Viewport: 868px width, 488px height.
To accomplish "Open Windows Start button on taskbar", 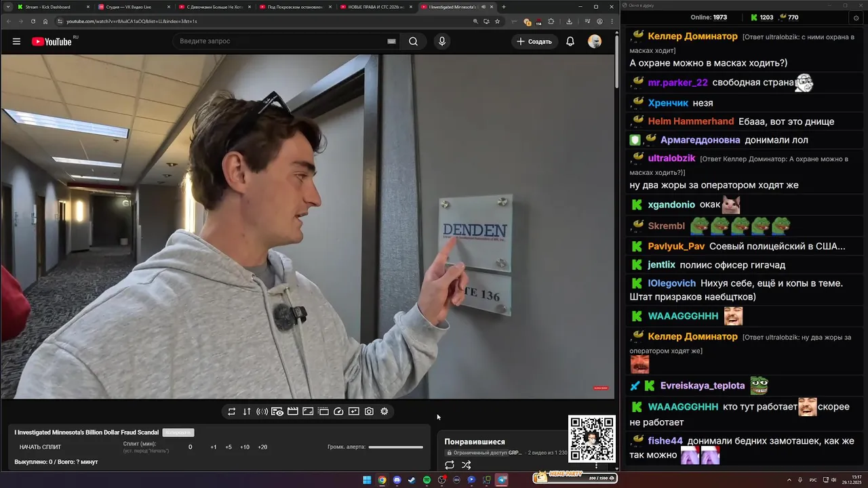I will [367, 480].
